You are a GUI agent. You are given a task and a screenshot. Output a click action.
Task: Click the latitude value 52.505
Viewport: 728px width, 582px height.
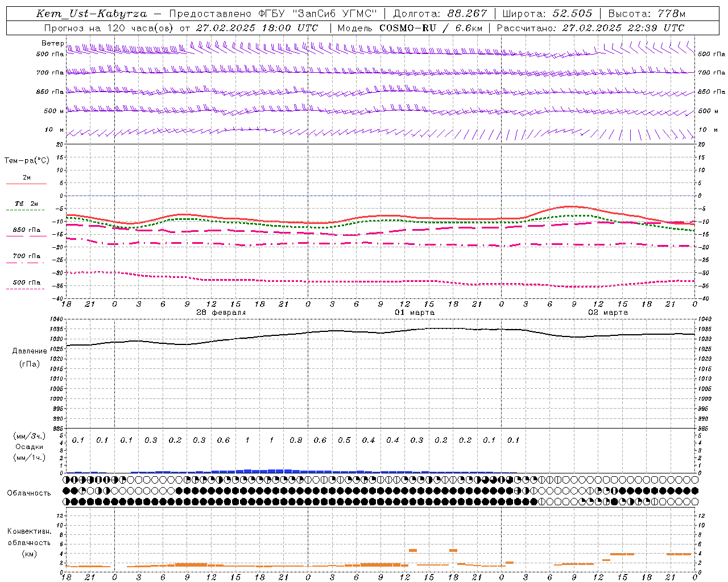tap(572, 14)
